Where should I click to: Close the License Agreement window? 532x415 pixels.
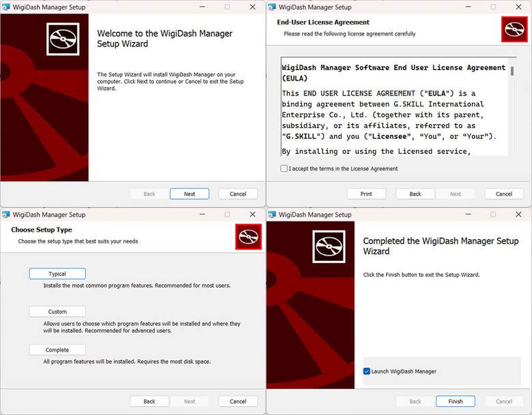(518, 7)
